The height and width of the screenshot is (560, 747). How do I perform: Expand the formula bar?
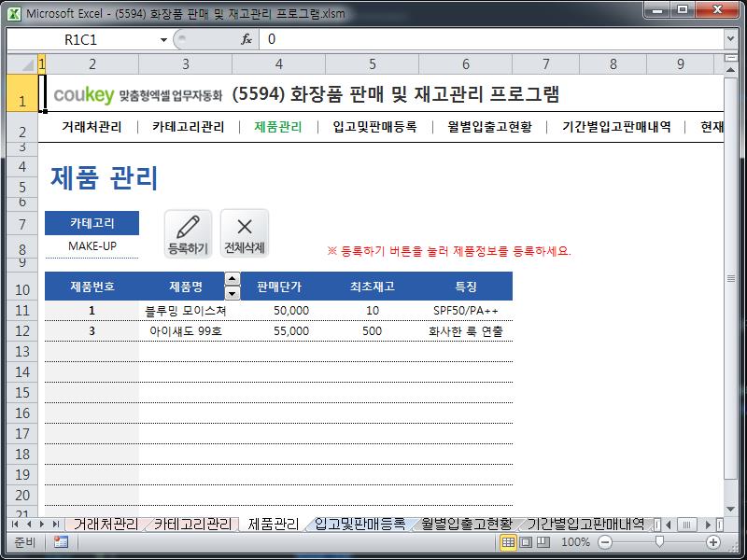tap(730, 39)
